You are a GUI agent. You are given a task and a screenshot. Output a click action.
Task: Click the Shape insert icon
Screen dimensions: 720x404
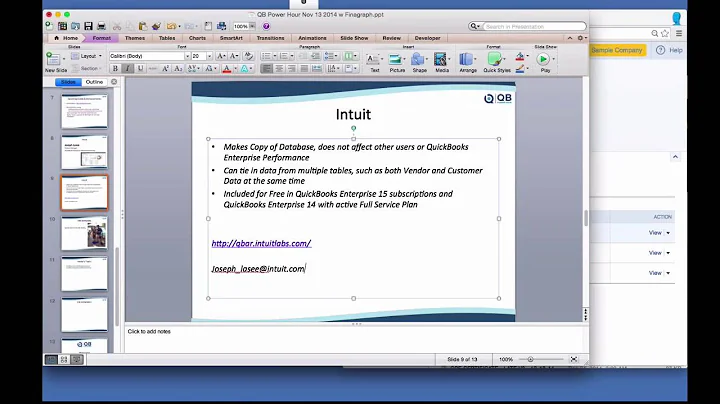point(417,59)
